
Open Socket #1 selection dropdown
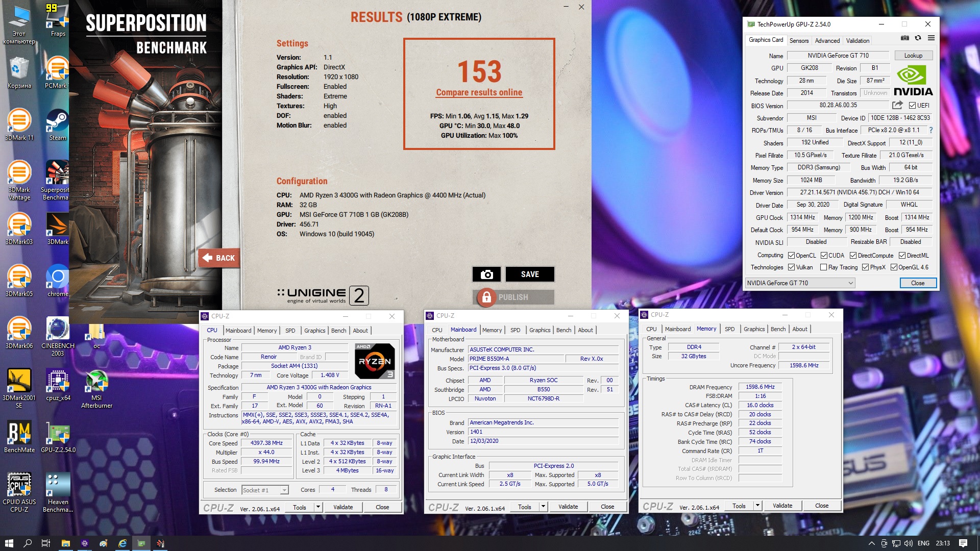[265, 490]
